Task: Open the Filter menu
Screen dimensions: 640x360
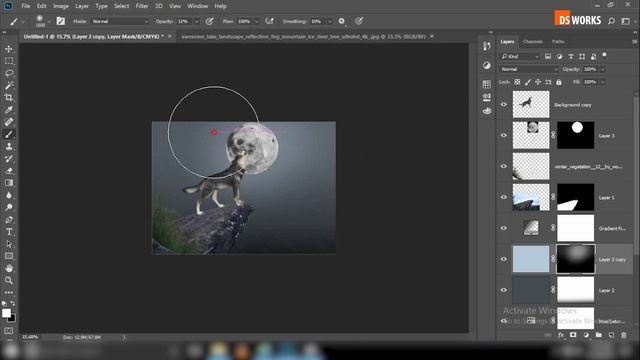Action: pos(142,6)
